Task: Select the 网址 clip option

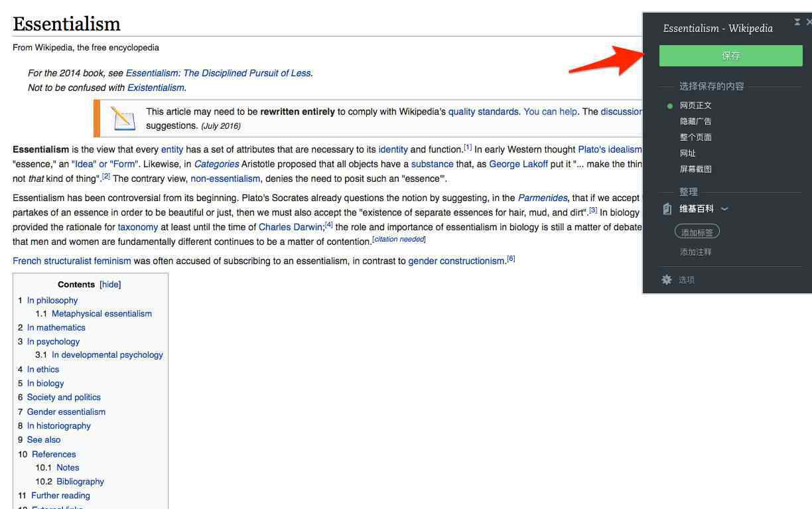Action: coord(687,153)
